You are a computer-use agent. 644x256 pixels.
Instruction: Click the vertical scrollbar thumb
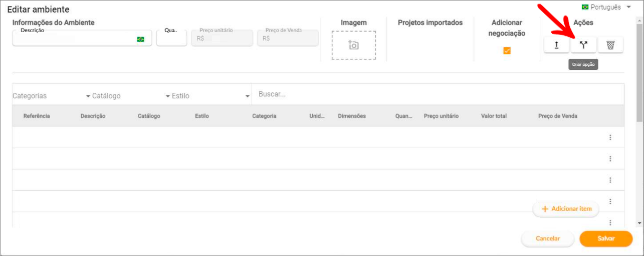[x=639, y=73]
